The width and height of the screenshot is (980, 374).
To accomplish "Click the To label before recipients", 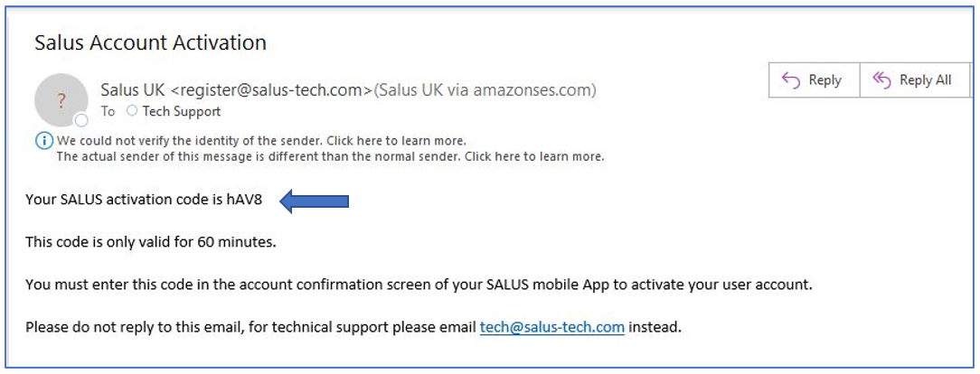I will click(x=108, y=112).
